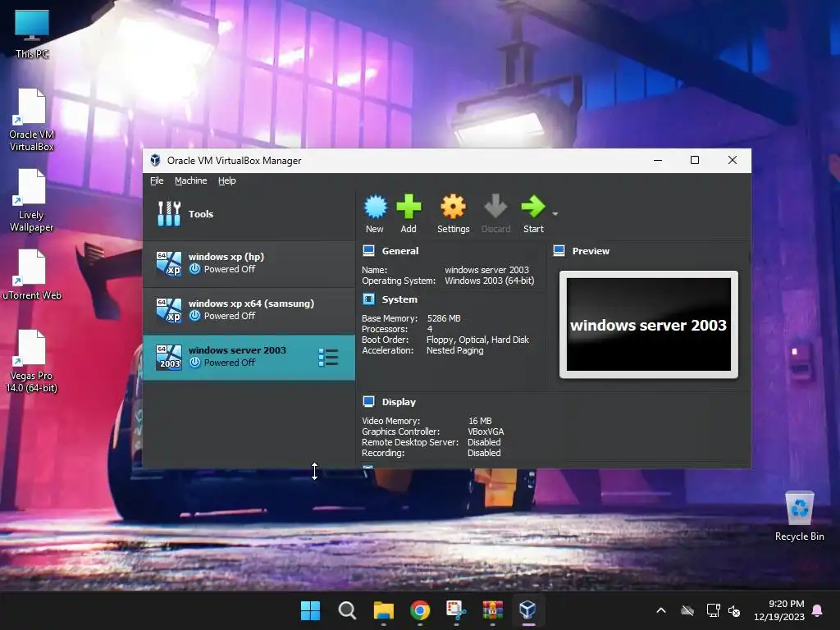Image resolution: width=840 pixels, height=630 pixels.
Task: Open the Start button dropdown arrow
Action: click(x=555, y=214)
